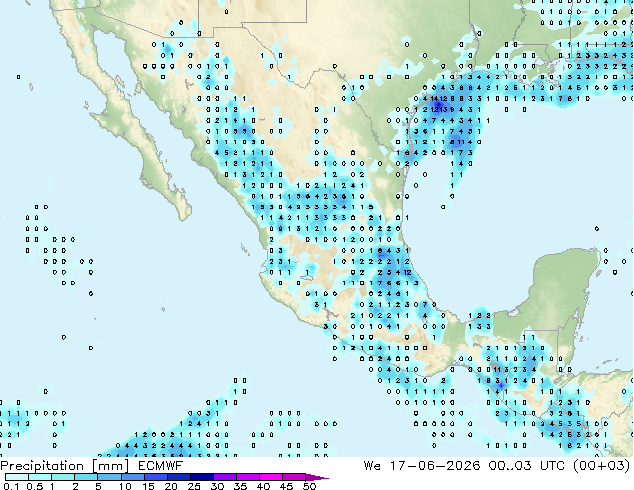Screen dimensions: 634x490
Task: Click the legend label '25'
Action: (194, 486)
